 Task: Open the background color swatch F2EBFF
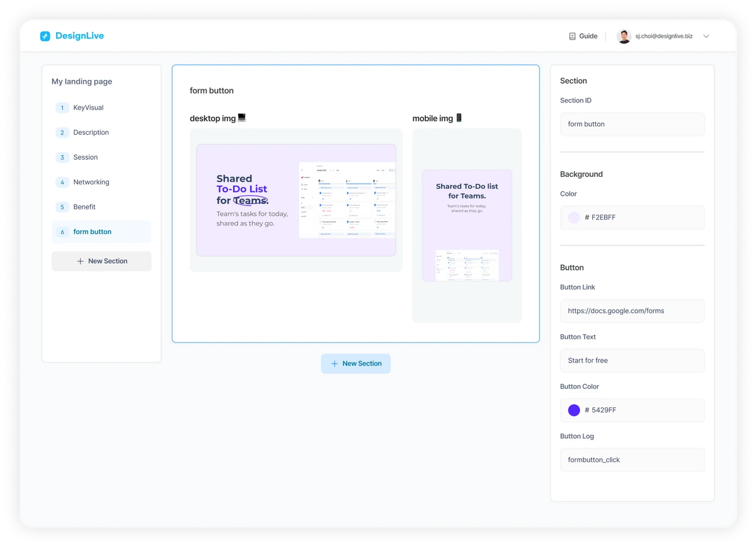click(574, 218)
